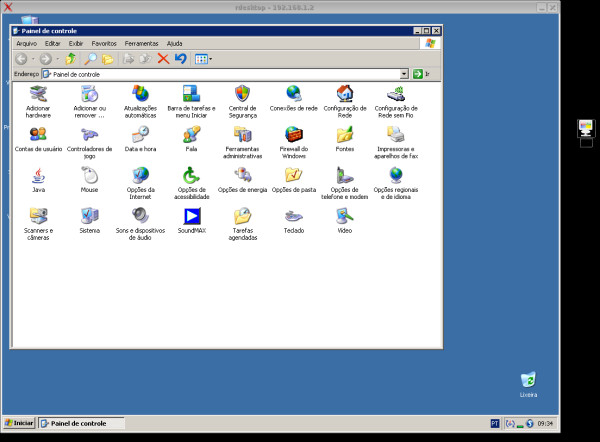The width and height of the screenshot is (600, 442).
Task: Open the Teclado keyboard icon
Action: pos(293,221)
